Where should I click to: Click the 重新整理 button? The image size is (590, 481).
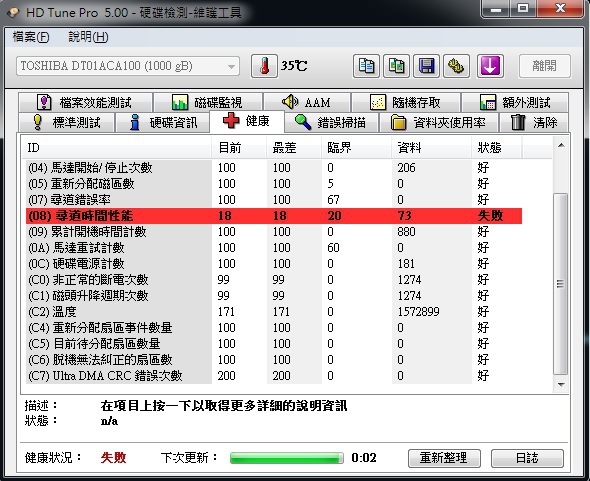click(444, 458)
